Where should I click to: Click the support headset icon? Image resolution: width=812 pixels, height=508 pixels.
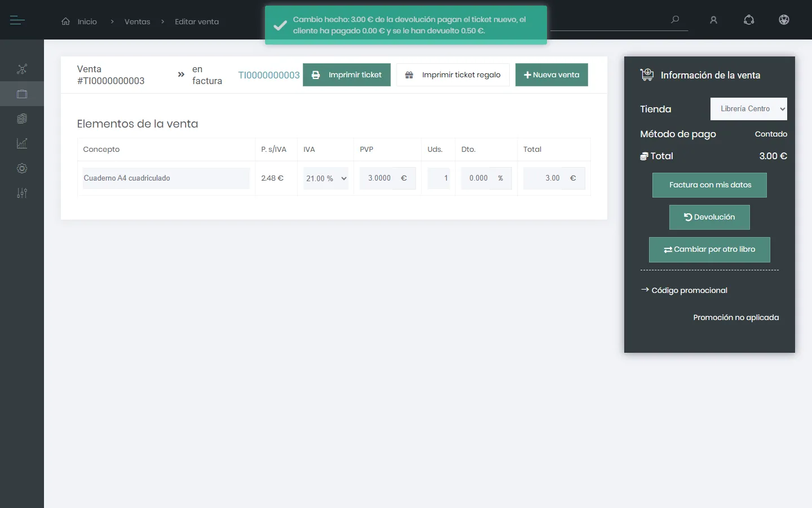(749, 20)
